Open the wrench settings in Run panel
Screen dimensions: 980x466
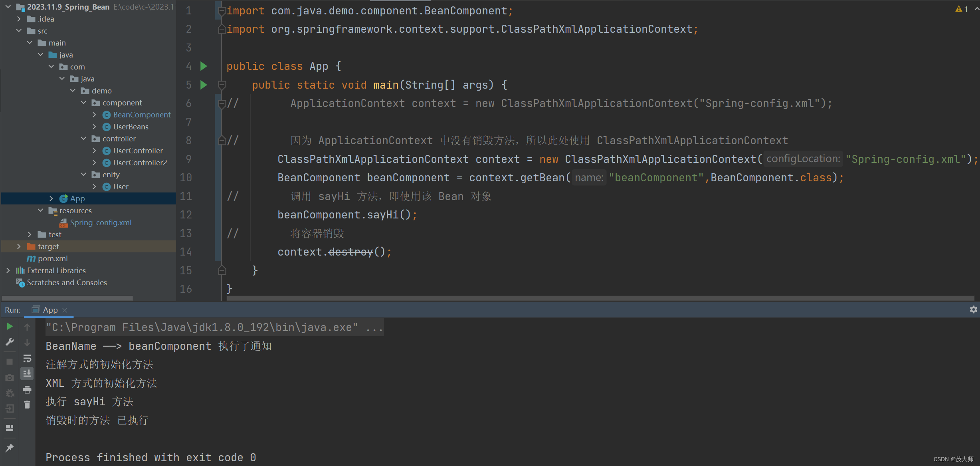[x=10, y=342]
